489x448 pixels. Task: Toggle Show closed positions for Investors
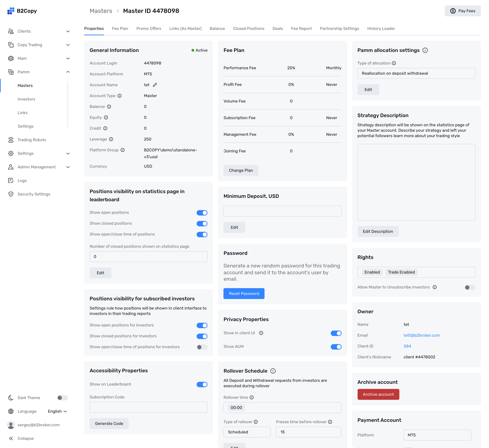[x=202, y=336]
